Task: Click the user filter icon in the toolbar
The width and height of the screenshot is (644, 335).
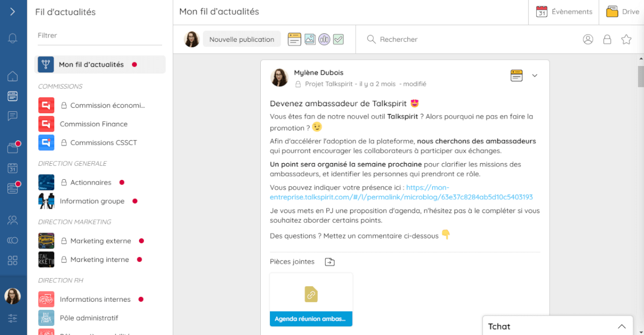Action: (588, 39)
